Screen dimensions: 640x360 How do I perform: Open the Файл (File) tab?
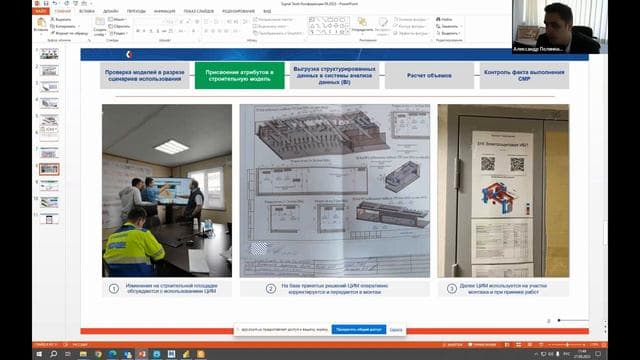(x=40, y=11)
